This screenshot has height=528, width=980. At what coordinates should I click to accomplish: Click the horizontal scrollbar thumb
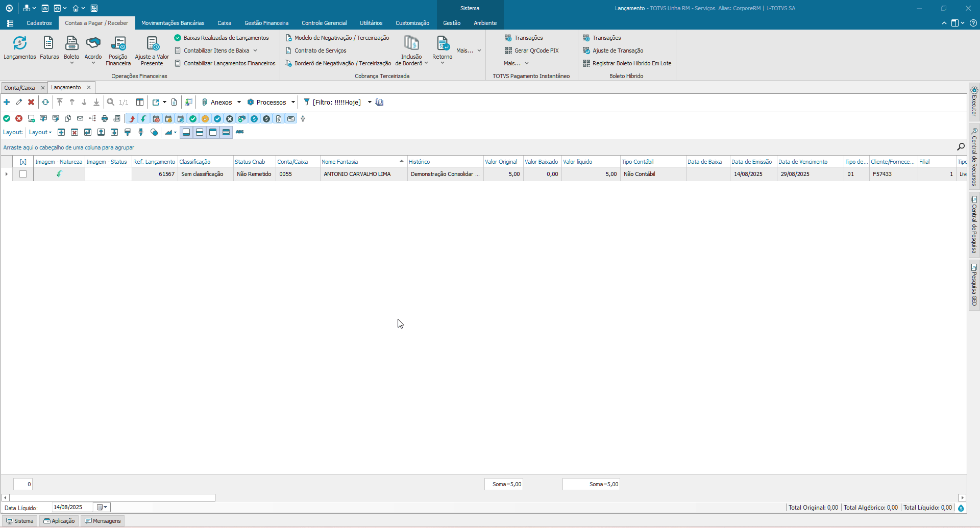pyautogui.click(x=113, y=497)
